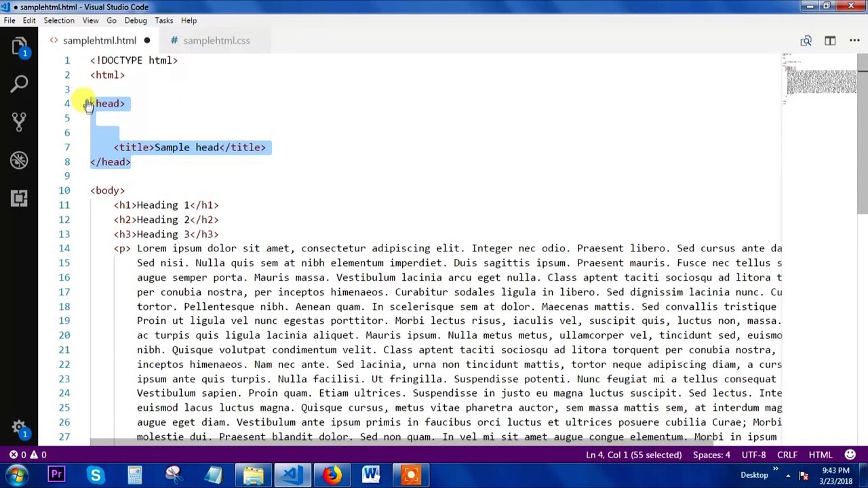Open the Debug view in activity bar

19,160
